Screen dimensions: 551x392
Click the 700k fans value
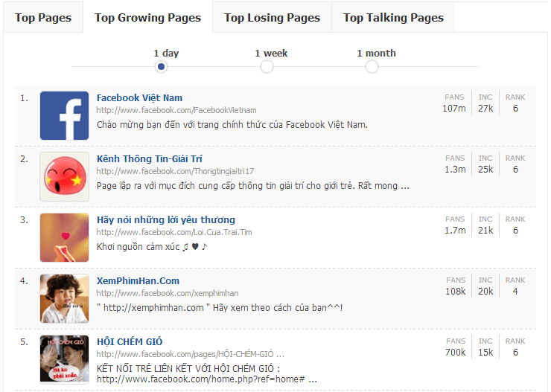[456, 353]
